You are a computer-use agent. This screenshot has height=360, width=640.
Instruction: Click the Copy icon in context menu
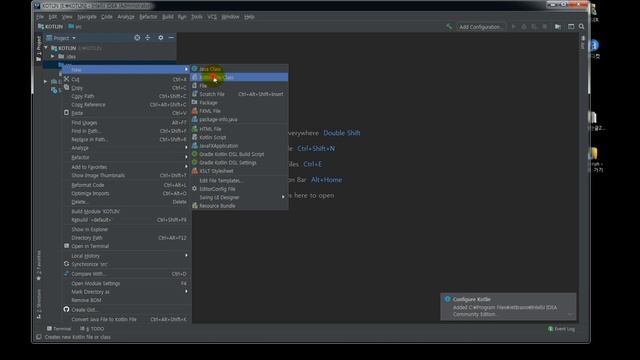(x=67, y=88)
